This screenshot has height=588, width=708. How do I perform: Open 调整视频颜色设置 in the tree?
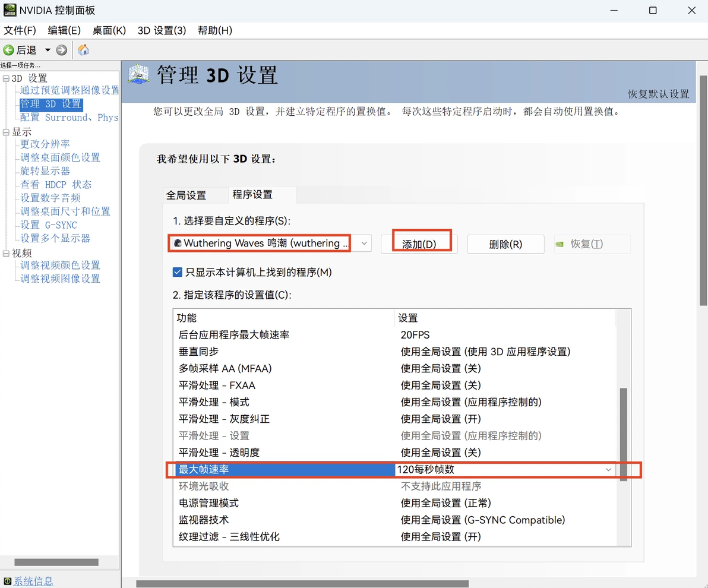[x=60, y=265]
